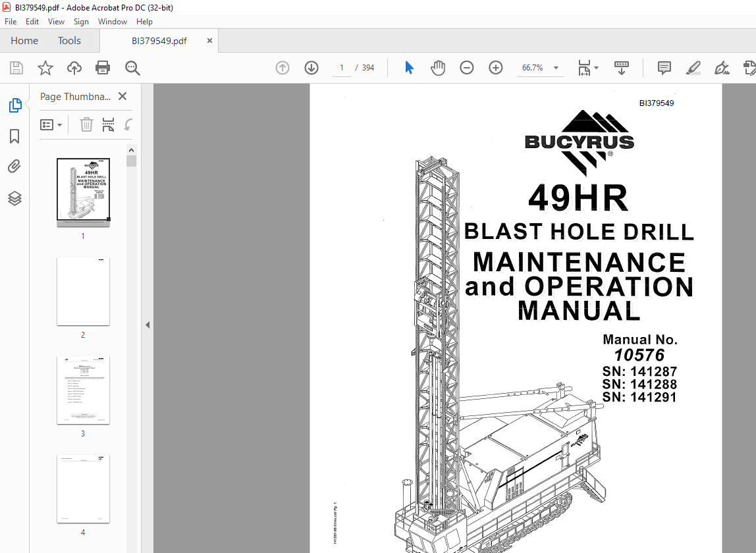The width and height of the screenshot is (756, 553).
Task: Click the scrolling mode icon
Action: point(622,68)
